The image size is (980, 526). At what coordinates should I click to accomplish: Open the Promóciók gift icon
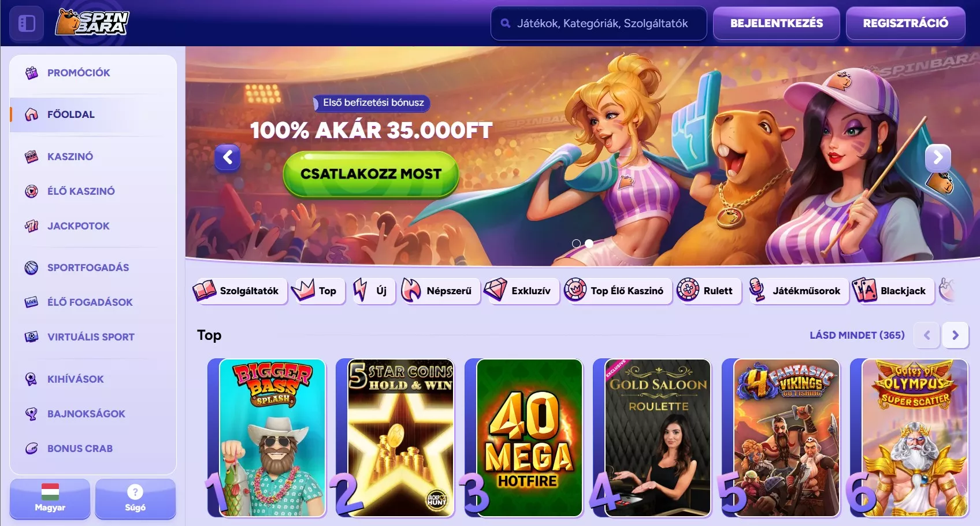pyautogui.click(x=32, y=73)
